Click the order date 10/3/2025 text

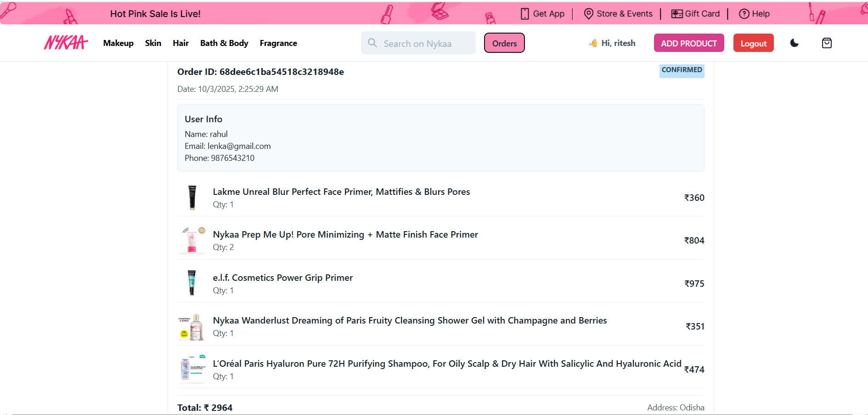coord(228,89)
